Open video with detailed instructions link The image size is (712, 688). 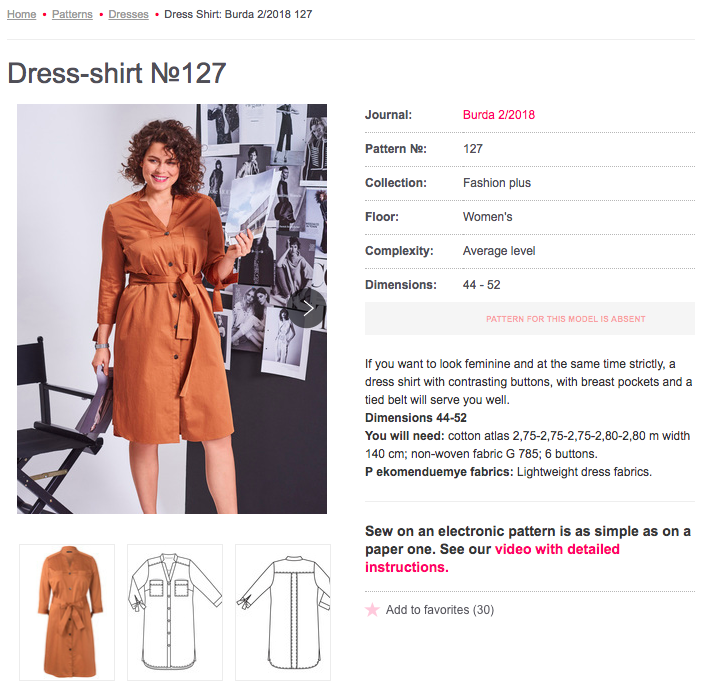click(492, 558)
